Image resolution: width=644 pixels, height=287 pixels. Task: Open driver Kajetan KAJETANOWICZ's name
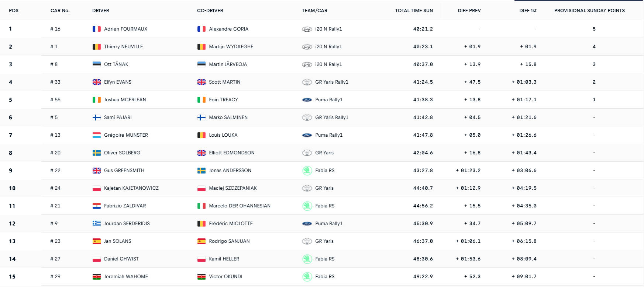tap(131, 188)
